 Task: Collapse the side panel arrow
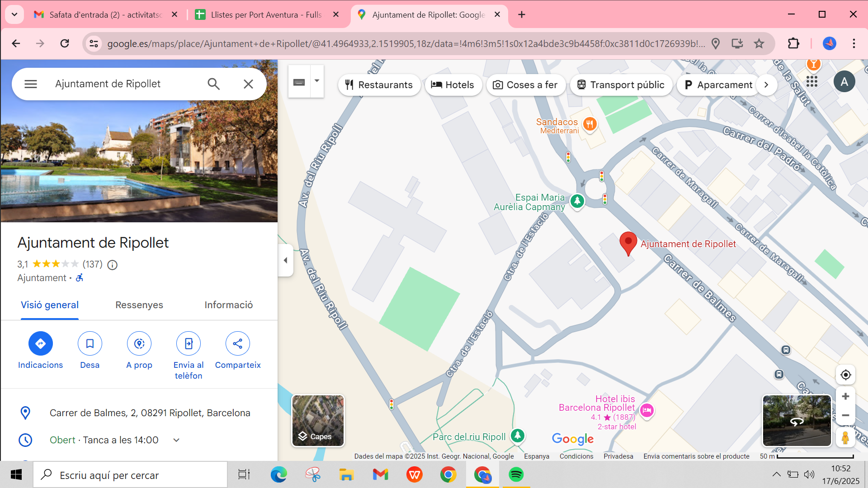285,260
